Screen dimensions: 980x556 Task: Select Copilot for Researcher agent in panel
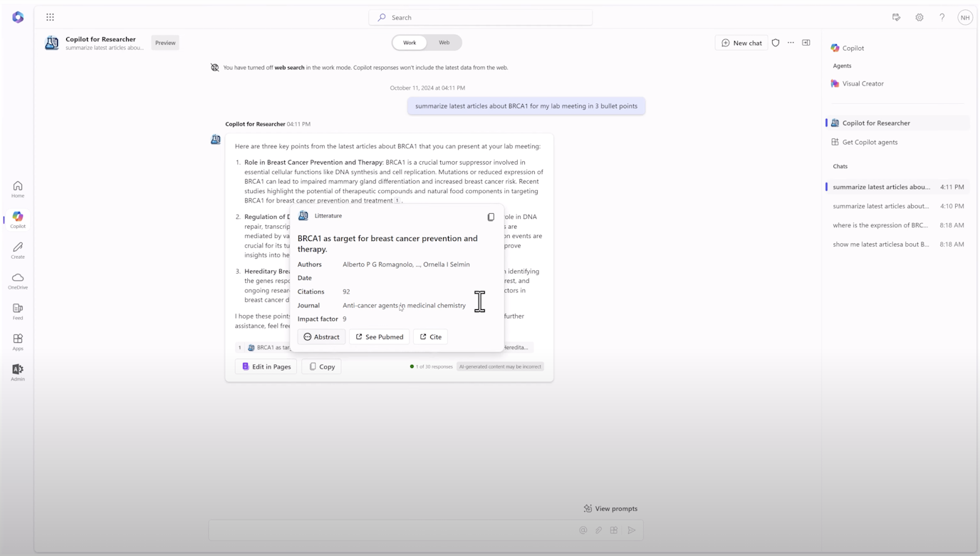pyautogui.click(x=897, y=123)
